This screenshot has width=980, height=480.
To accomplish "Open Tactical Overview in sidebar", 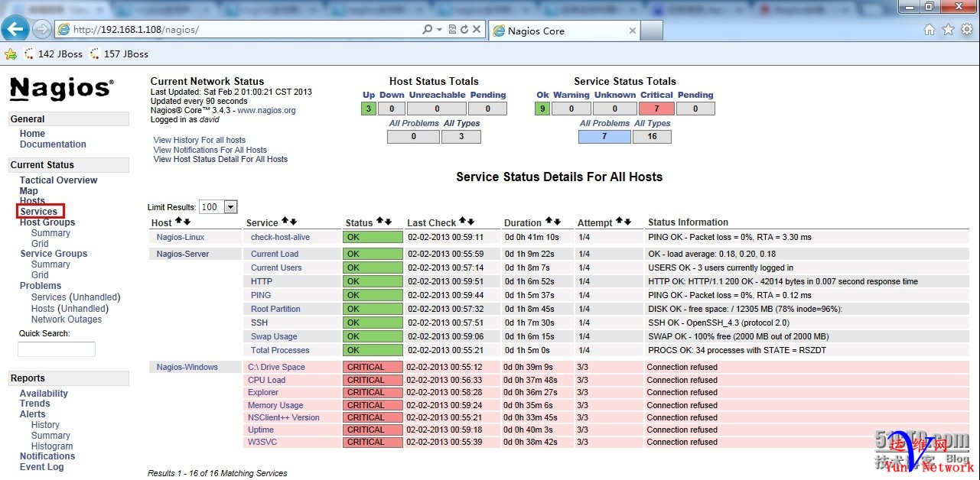I will (58, 180).
